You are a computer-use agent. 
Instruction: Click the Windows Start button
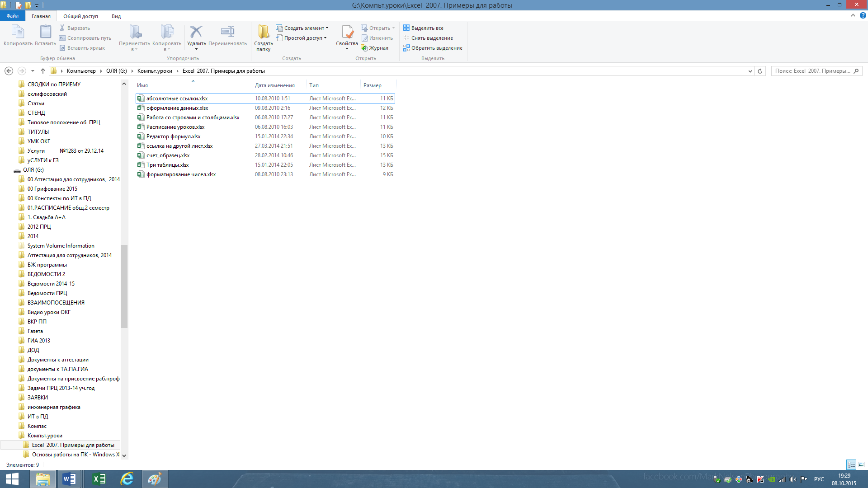point(12,479)
